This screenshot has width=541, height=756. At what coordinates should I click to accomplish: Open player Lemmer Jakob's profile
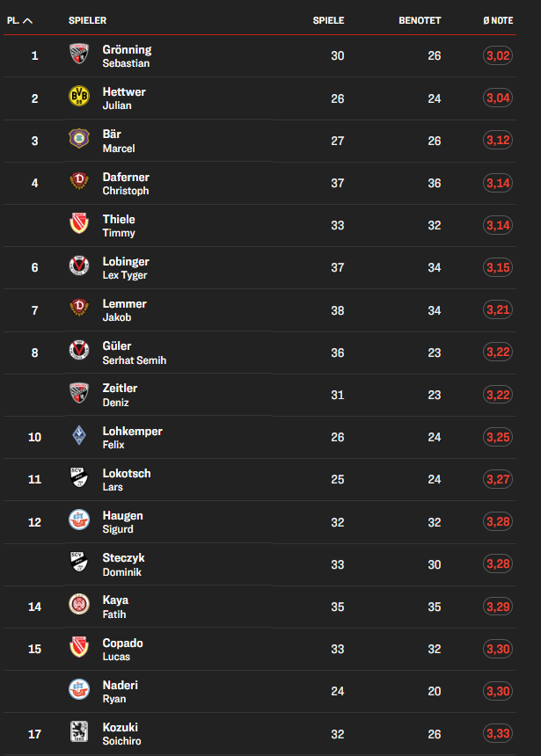[x=123, y=309]
